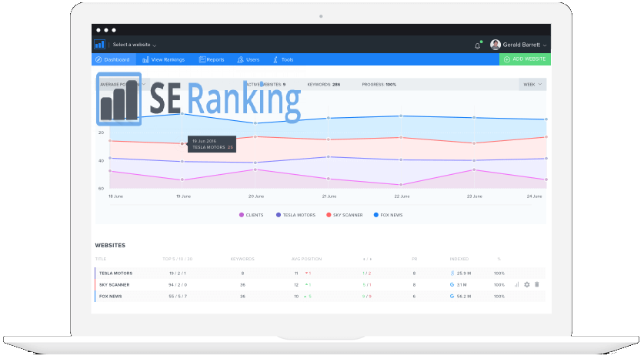Delete Sky Scanner using the trash icon
Image resolution: width=644 pixels, height=359 pixels.
click(x=536, y=284)
